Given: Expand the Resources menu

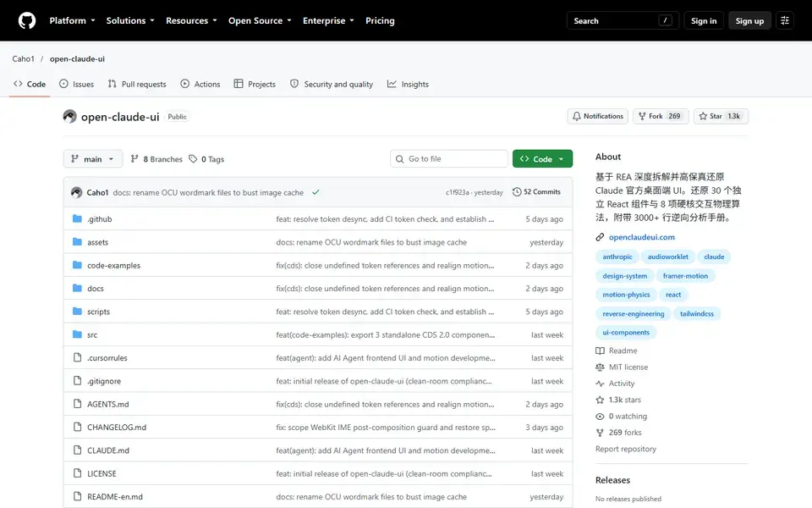Looking at the screenshot, I should [x=191, y=20].
